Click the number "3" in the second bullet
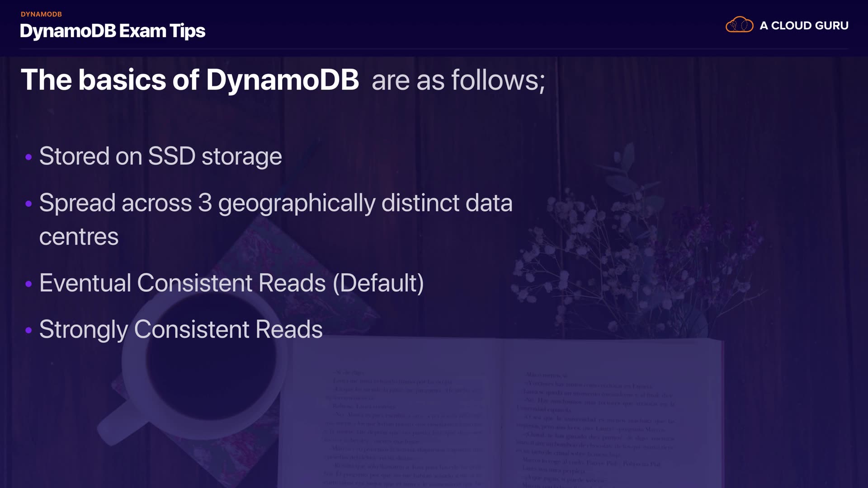Screen dimensions: 868x488 205,203
